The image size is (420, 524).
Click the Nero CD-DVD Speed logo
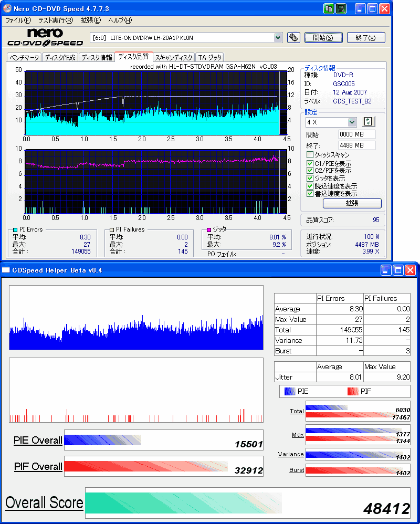pos(45,37)
